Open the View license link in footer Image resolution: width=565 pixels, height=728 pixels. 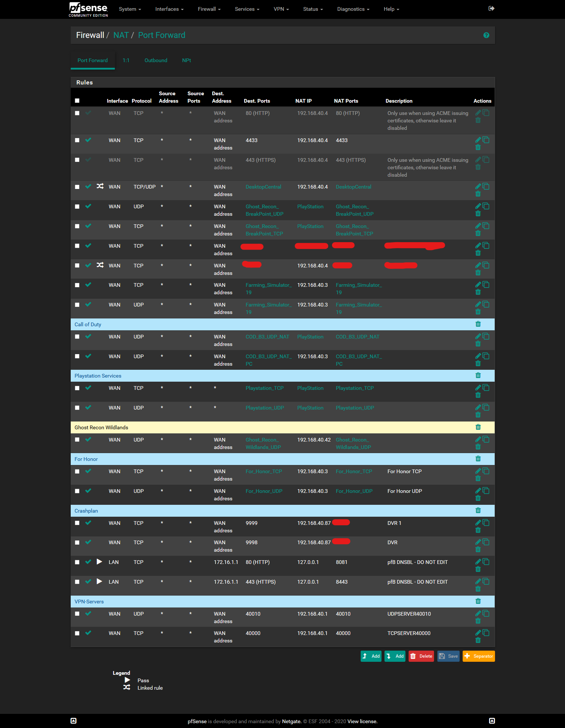(362, 721)
